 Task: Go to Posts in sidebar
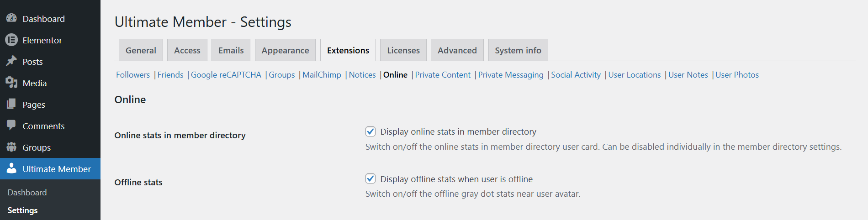click(50, 62)
